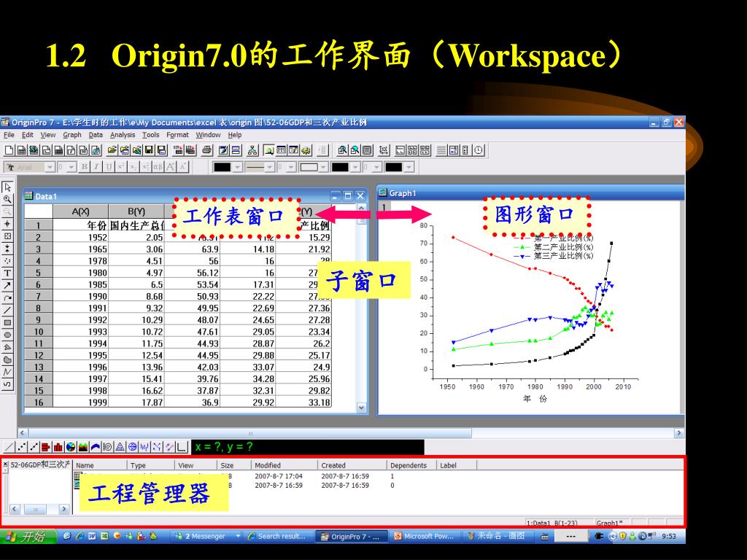
Task: Toggle Greek αβ text formatting
Action: (158, 167)
